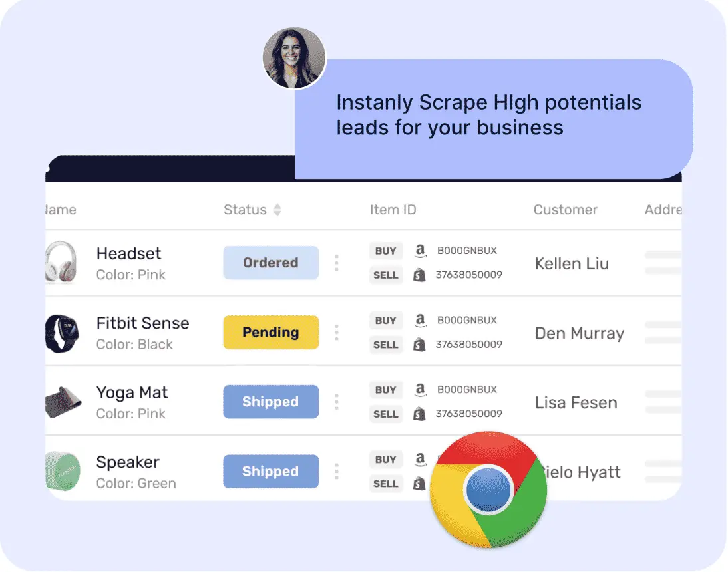Click the Amazon icon in the Speaker row
The width and height of the screenshot is (728, 572).
tap(420, 460)
